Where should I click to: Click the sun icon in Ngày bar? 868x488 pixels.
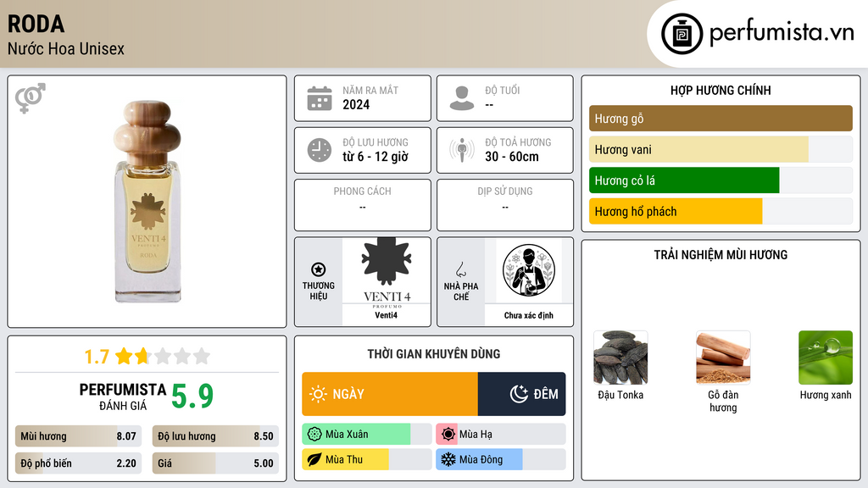pyautogui.click(x=318, y=394)
